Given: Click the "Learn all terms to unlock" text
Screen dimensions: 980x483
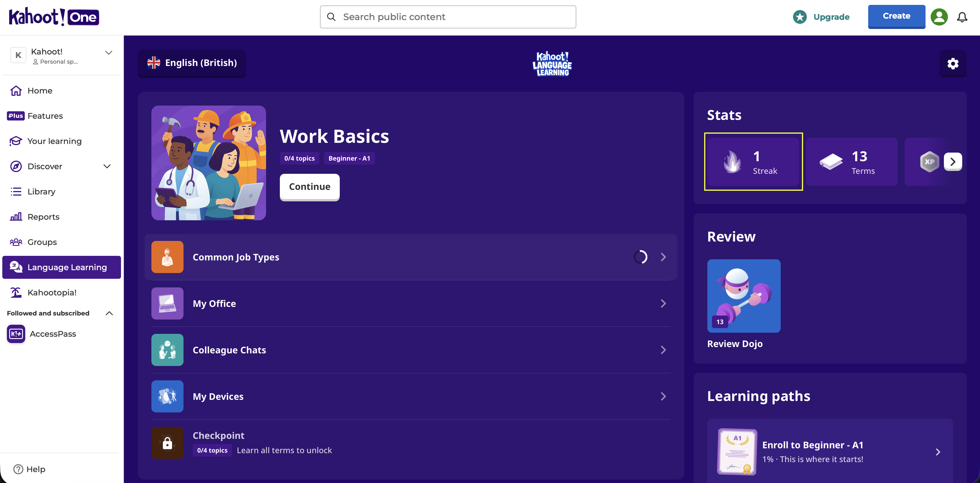Looking at the screenshot, I should [x=284, y=450].
